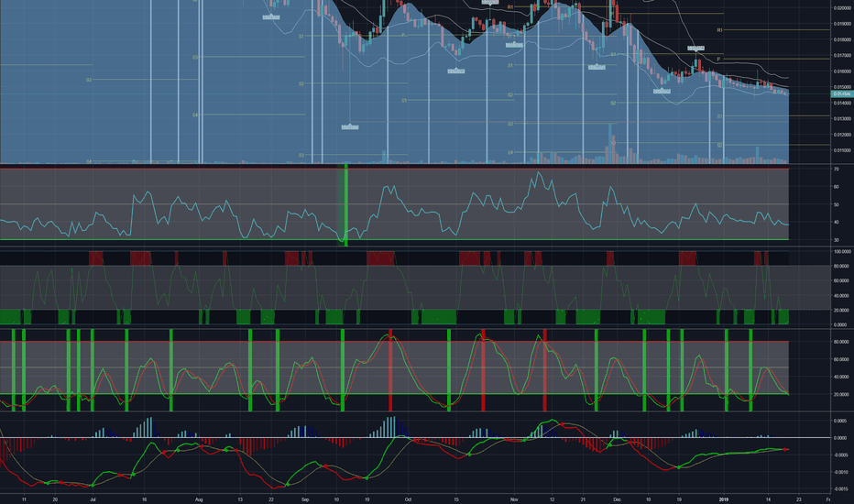Click the Jul label on time axis
Viewport: 854px width, 504px height.
(x=93, y=499)
